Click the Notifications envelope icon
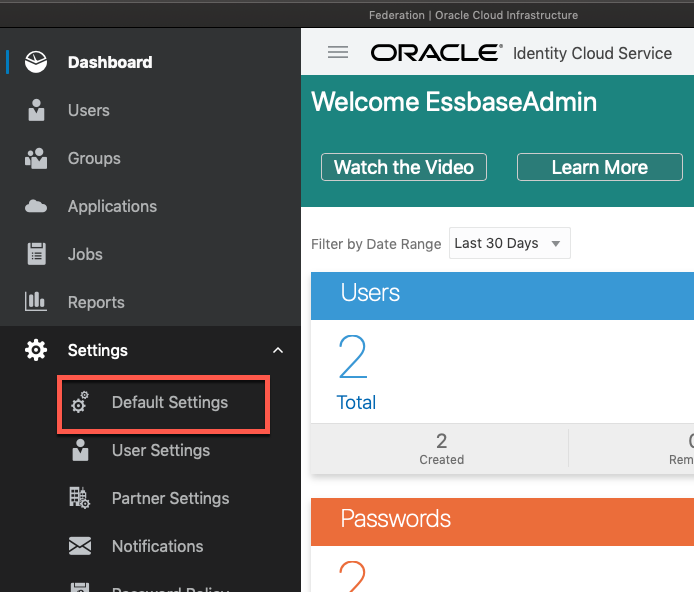 tap(80, 546)
